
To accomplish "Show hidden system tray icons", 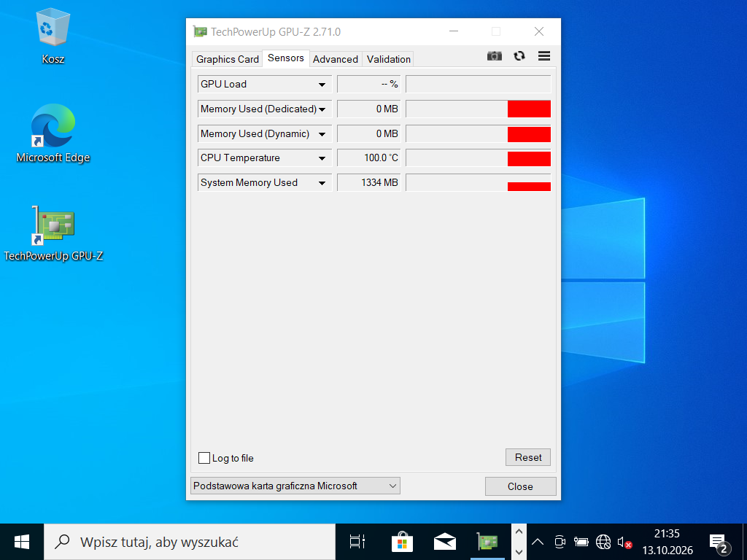I will click(538, 542).
